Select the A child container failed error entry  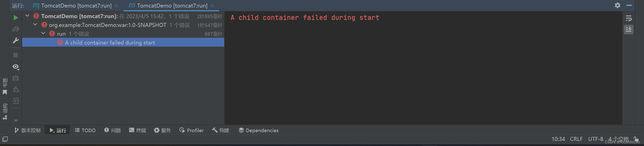(110, 42)
